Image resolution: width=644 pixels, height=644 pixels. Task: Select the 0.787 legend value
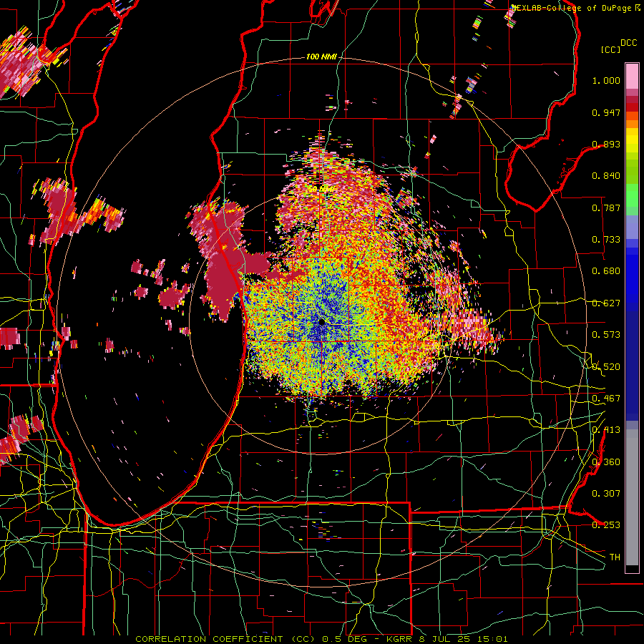(606, 208)
